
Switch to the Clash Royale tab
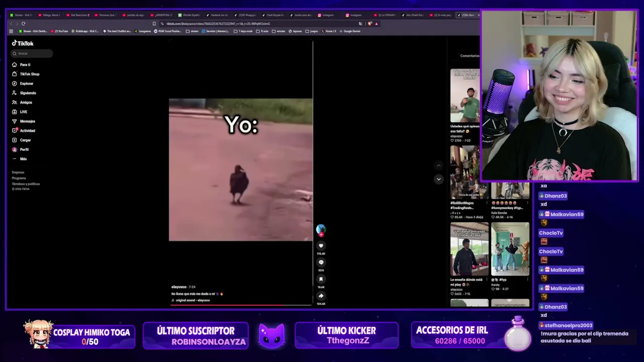click(273, 15)
